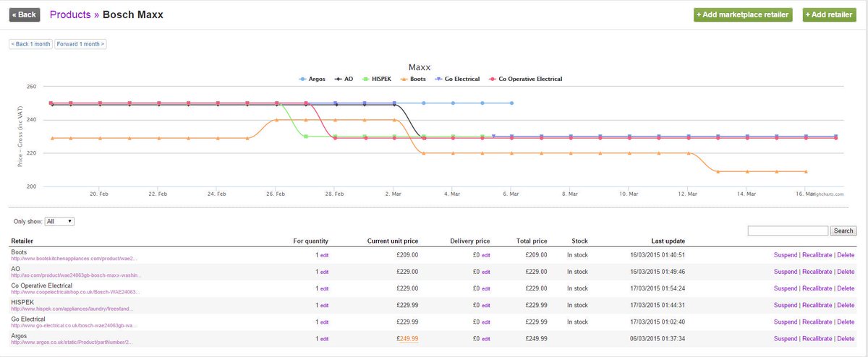
Task: Suspend the Go Electrical retailer
Action: tap(786, 322)
